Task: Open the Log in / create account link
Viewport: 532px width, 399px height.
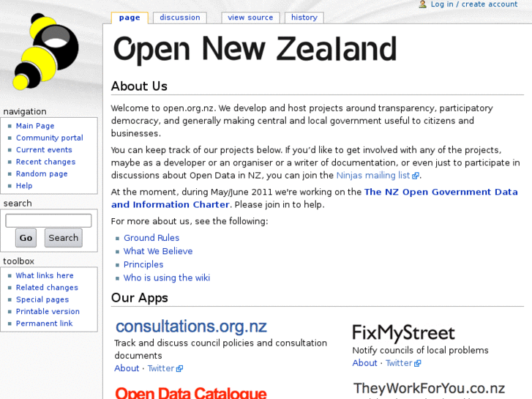Action: pos(474,4)
